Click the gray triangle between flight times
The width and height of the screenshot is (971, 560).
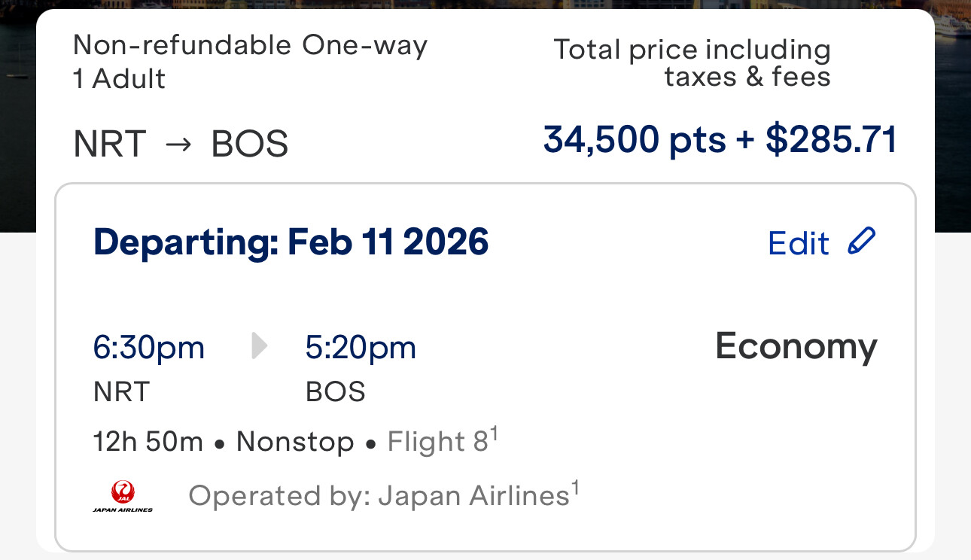coord(259,347)
